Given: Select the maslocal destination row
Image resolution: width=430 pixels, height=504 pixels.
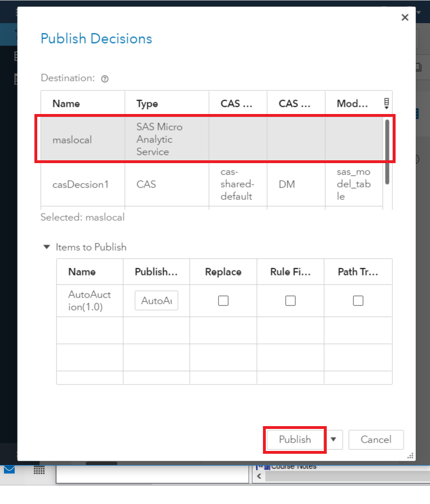Looking at the screenshot, I should (72, 139).
